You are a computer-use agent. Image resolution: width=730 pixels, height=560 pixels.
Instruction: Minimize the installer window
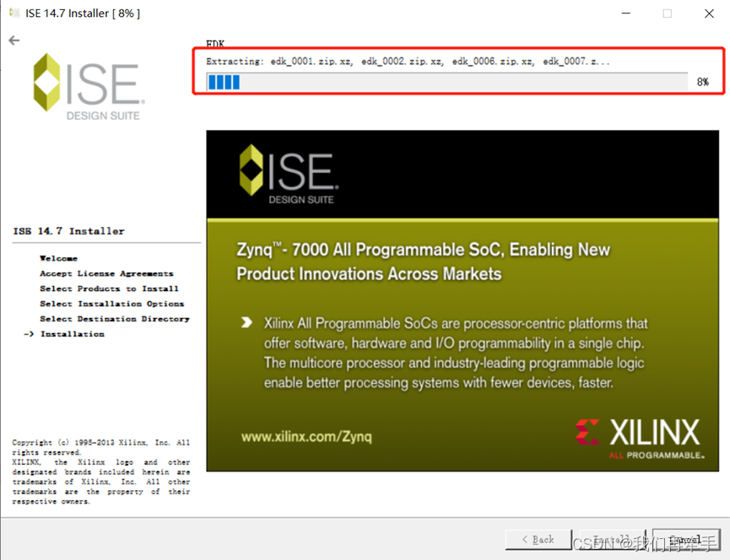(x=626, y=13)
